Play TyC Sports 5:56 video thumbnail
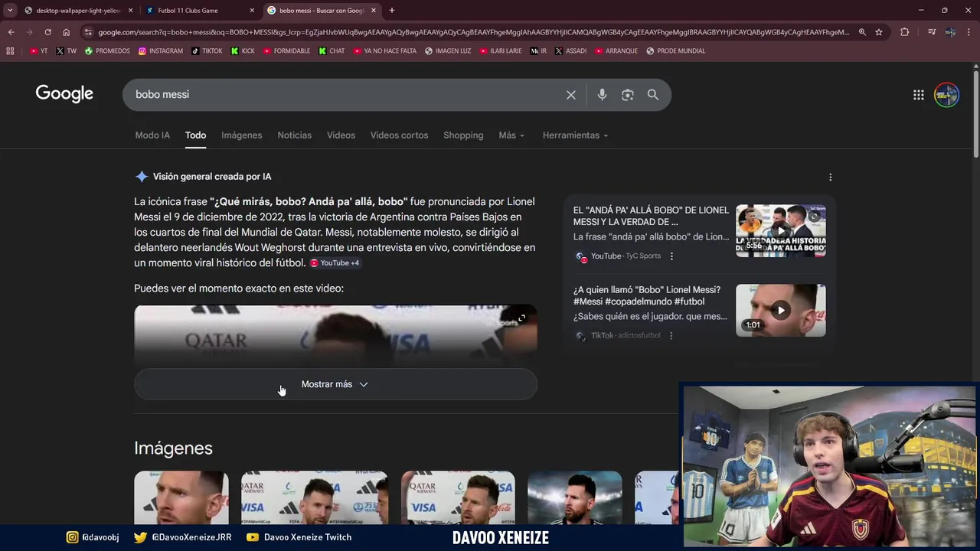Viewport: 980px width, 551px height. (781, 230)
